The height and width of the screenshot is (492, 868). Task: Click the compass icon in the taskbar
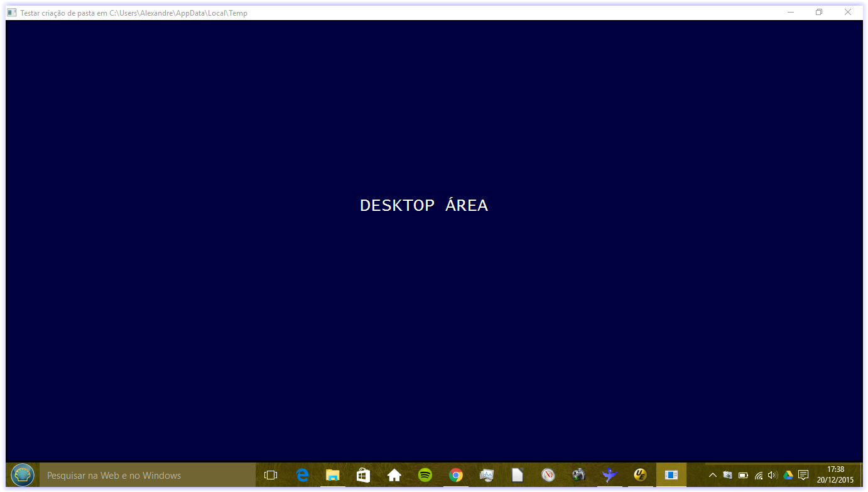[548, 475]
